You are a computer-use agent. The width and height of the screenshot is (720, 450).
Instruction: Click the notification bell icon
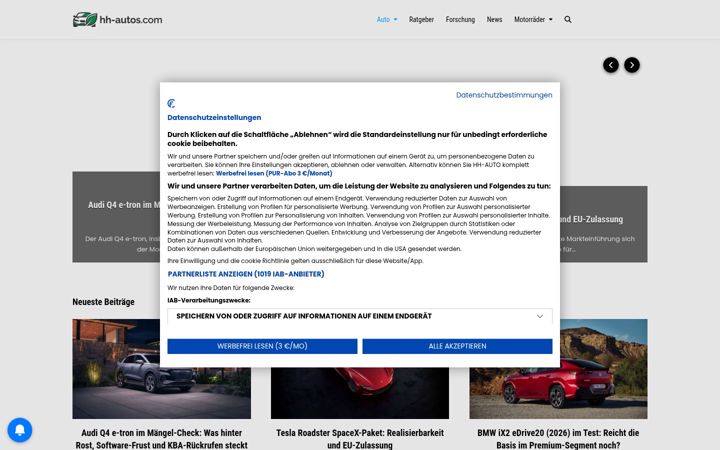(20, 430)
